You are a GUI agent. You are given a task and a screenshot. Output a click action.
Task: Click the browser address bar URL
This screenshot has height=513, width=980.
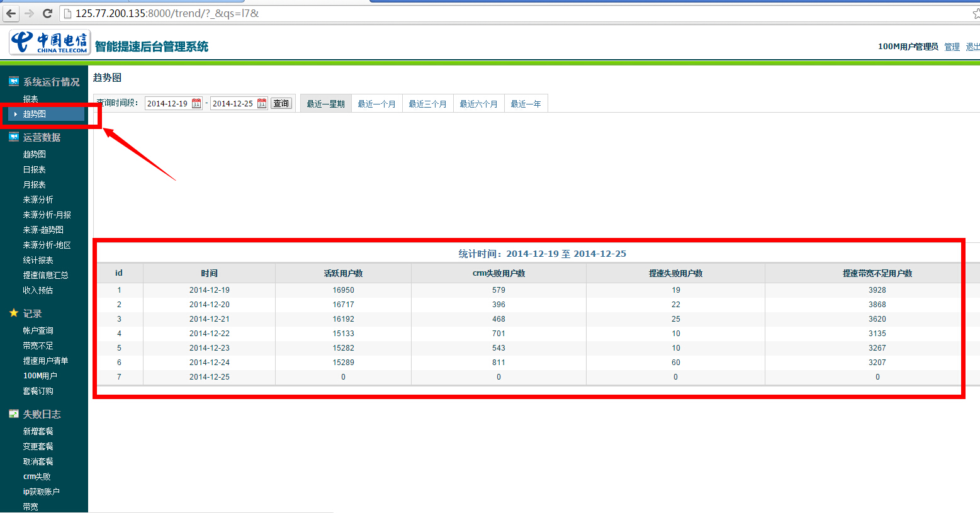[x=167, y=13]
